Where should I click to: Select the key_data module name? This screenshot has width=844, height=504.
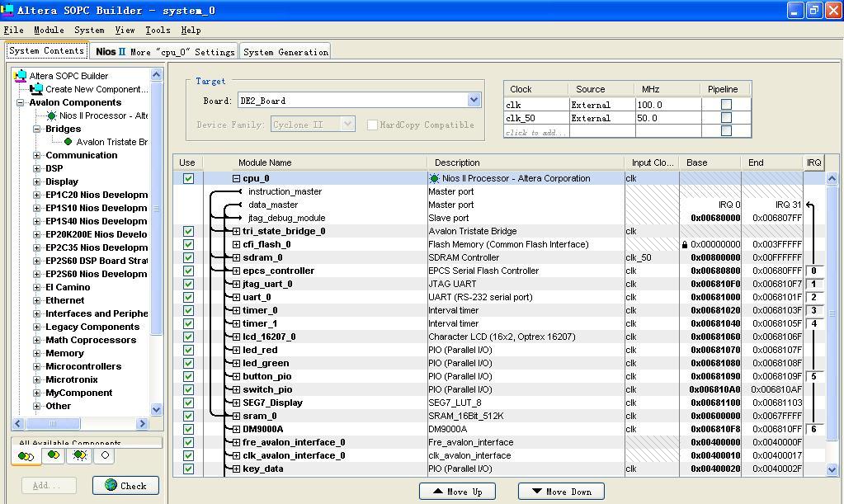[x=262, y=469]
